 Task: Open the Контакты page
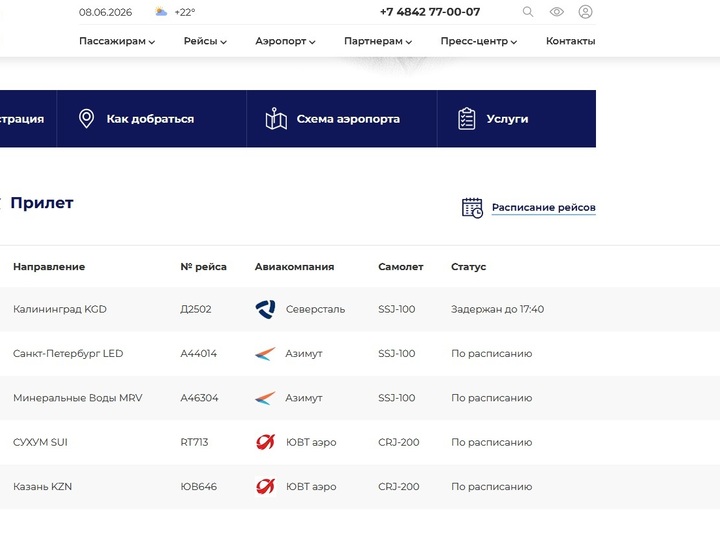tap(570, 41)
